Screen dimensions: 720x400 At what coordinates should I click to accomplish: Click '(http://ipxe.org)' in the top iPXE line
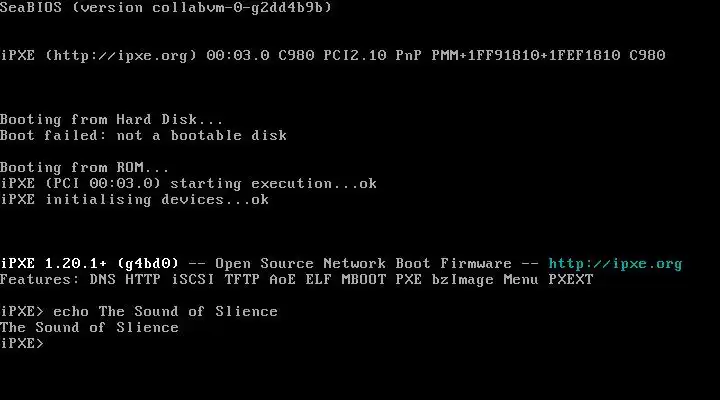(121, 56)
